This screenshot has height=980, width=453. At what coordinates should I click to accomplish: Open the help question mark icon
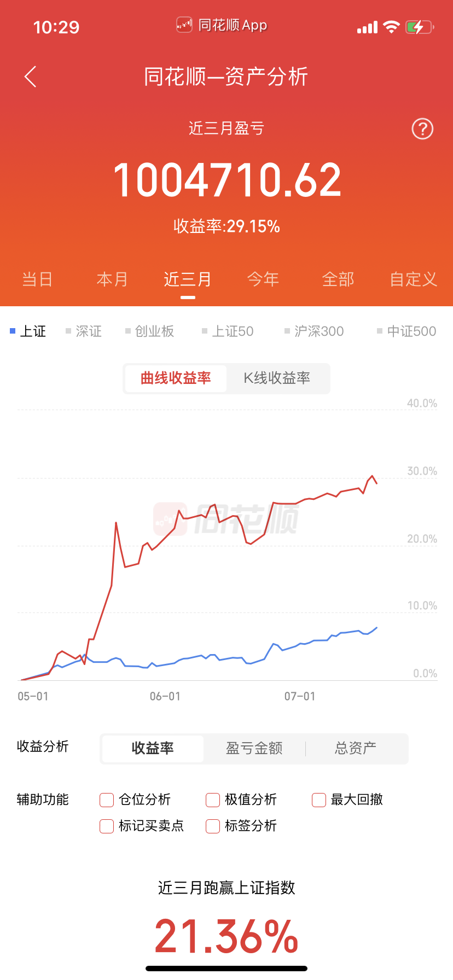pos(422,129)
